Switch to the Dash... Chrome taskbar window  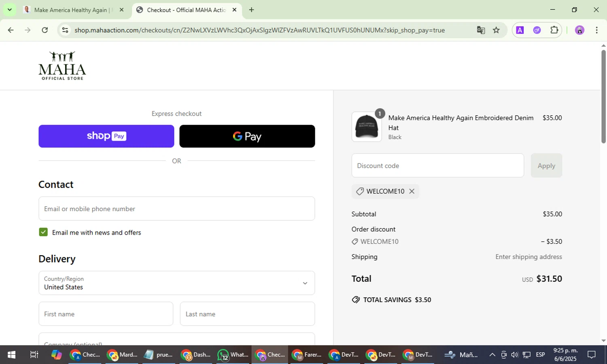coord(196,355)
